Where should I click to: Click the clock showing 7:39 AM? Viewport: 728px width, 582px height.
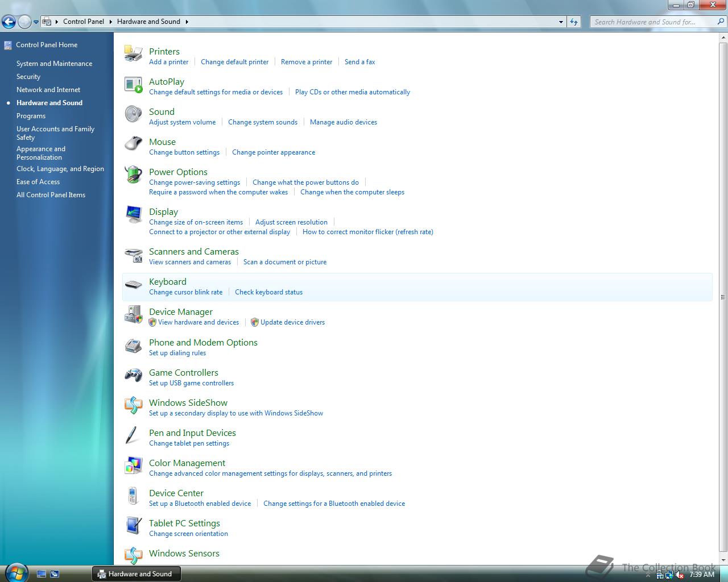pos(701,575)
